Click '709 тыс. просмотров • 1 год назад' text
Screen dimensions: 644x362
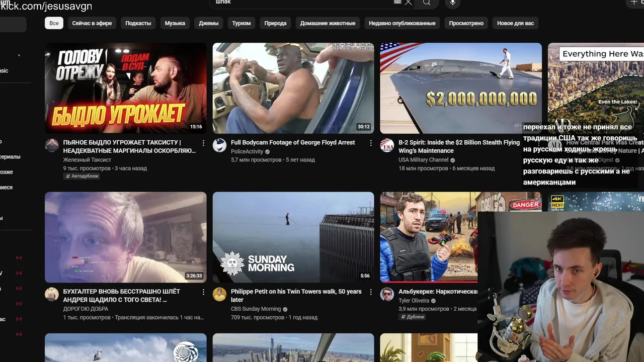(274, 317)
